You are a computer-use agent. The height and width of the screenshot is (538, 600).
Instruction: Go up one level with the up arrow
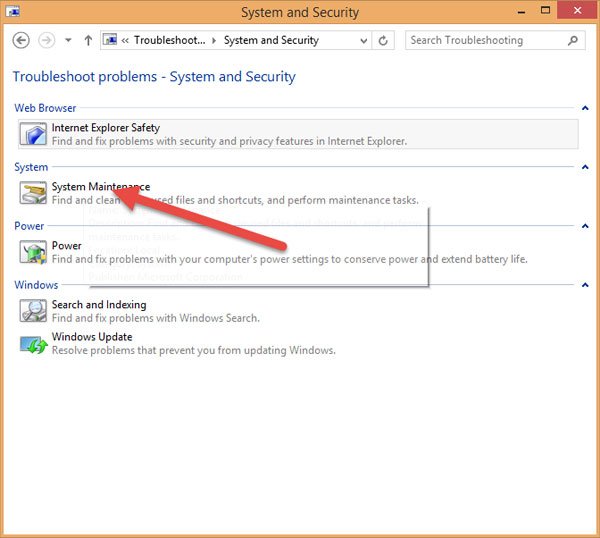[88, 40]
